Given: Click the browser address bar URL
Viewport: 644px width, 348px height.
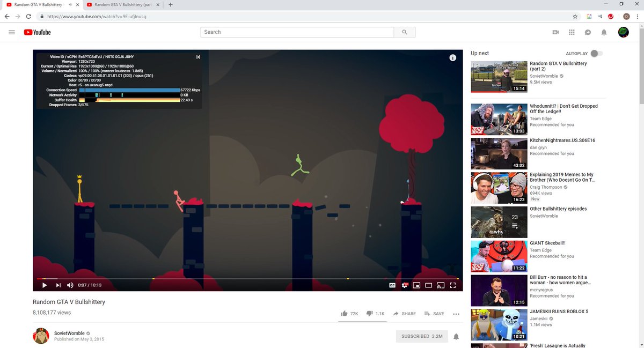Looking at the screenshot, I should pos(97,17).
